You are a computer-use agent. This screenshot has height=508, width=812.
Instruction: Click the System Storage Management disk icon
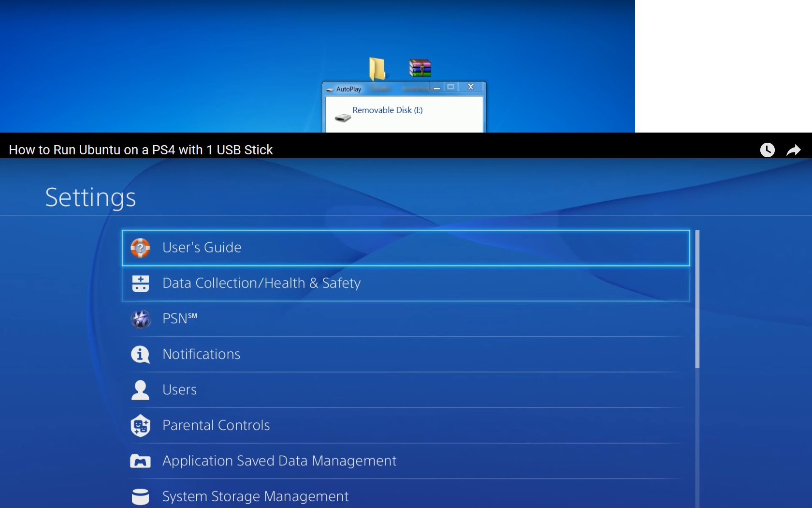tap(140, 496)
